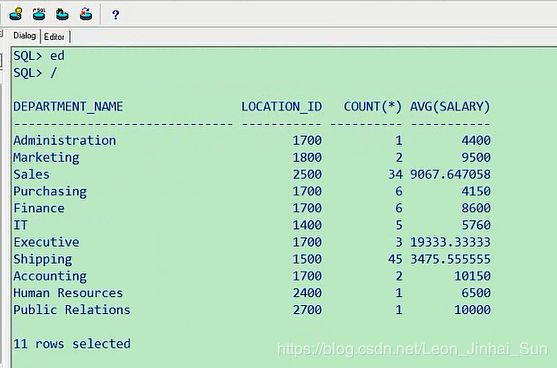Click the Public Relations department name
This screenshot has height=368, width=557.
(72, 310)
